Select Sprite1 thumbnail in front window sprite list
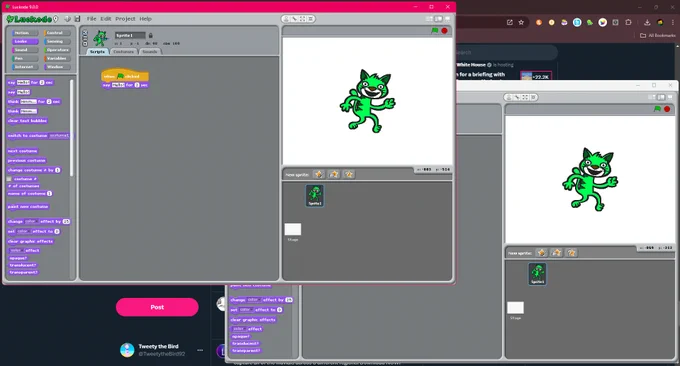The image size is (680, 366). 315,196
